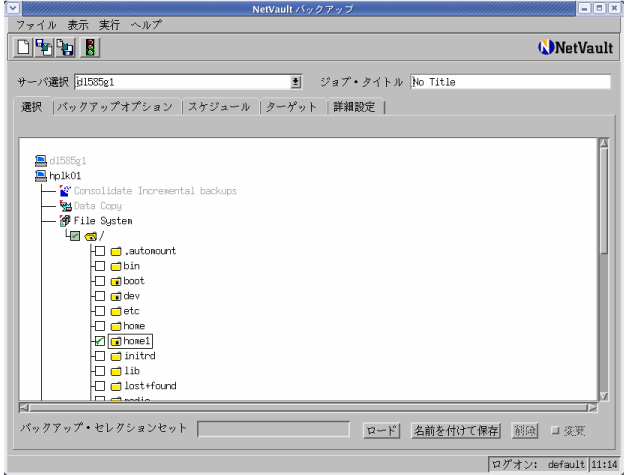Click the ロード button
The width and height of the screenshot is (625, 475).
[x=381, y=430]
